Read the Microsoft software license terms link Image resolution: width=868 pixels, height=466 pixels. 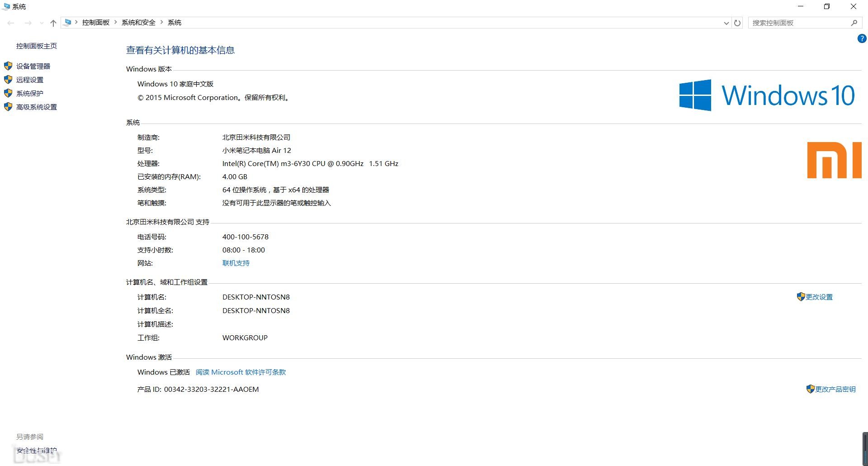click(241, 372)
